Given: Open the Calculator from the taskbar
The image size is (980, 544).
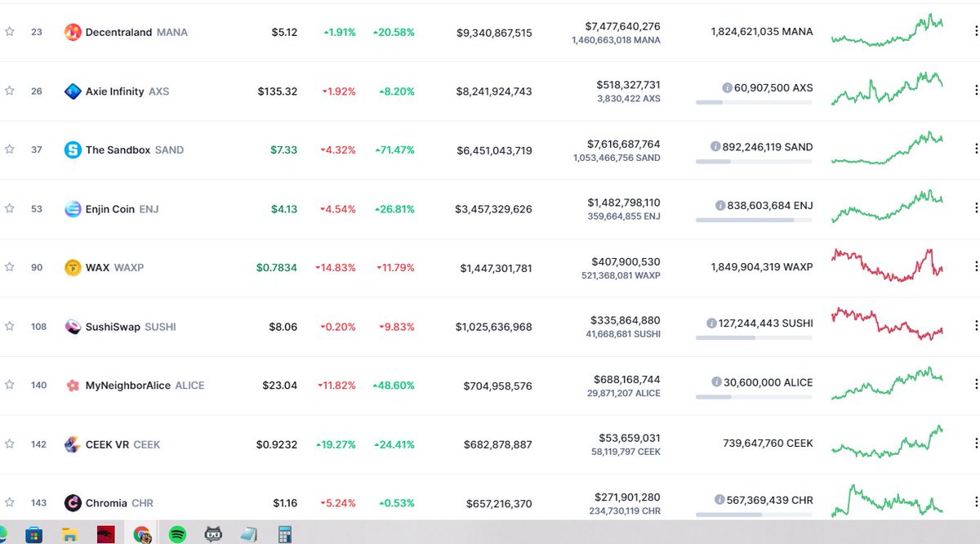Looking at the screenshot, I should [285, 535].
